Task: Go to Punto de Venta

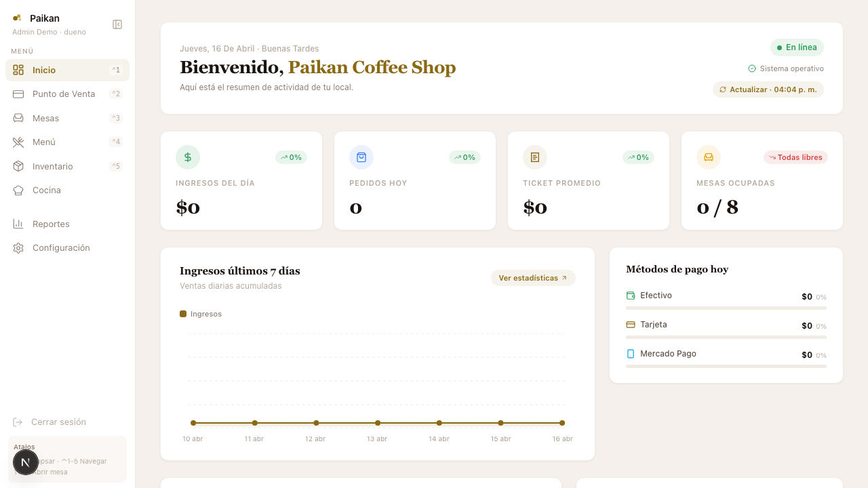Action: pyautogui.click(x=67, y=94)
